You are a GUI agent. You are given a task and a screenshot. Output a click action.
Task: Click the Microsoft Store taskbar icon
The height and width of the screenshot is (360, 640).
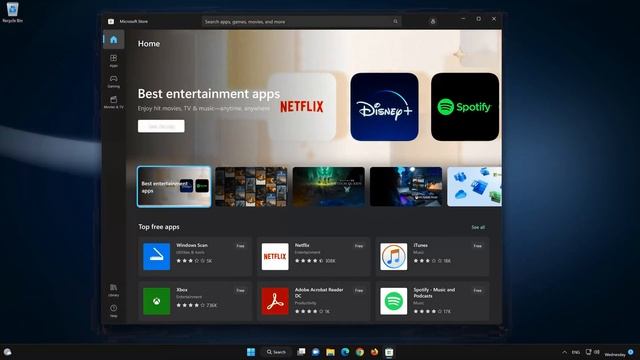pyautogui.click(x=389, y=352)
